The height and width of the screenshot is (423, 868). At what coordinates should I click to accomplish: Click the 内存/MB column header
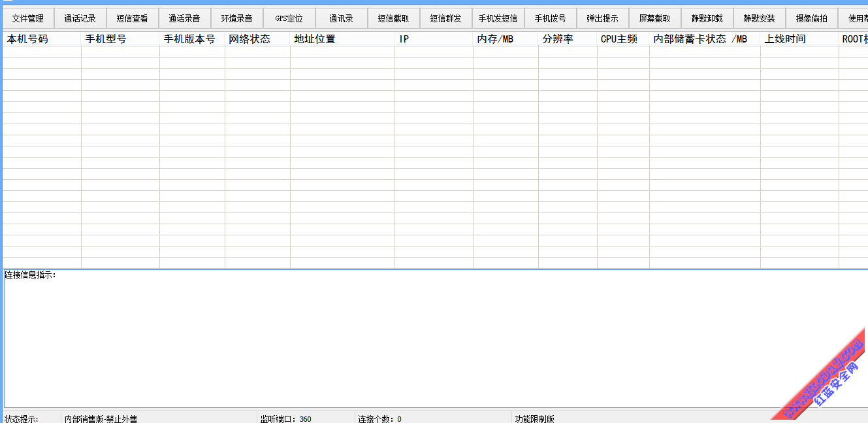(x=506, y=39)
